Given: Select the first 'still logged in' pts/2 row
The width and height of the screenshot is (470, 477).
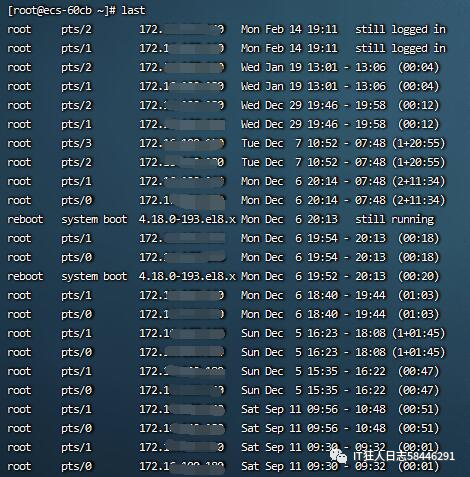Looking at the screenshot, I should pos(227,29).
